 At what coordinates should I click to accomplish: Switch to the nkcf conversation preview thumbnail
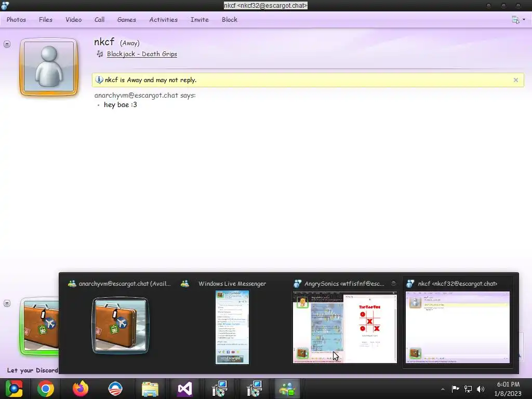(x=458, y=327)
